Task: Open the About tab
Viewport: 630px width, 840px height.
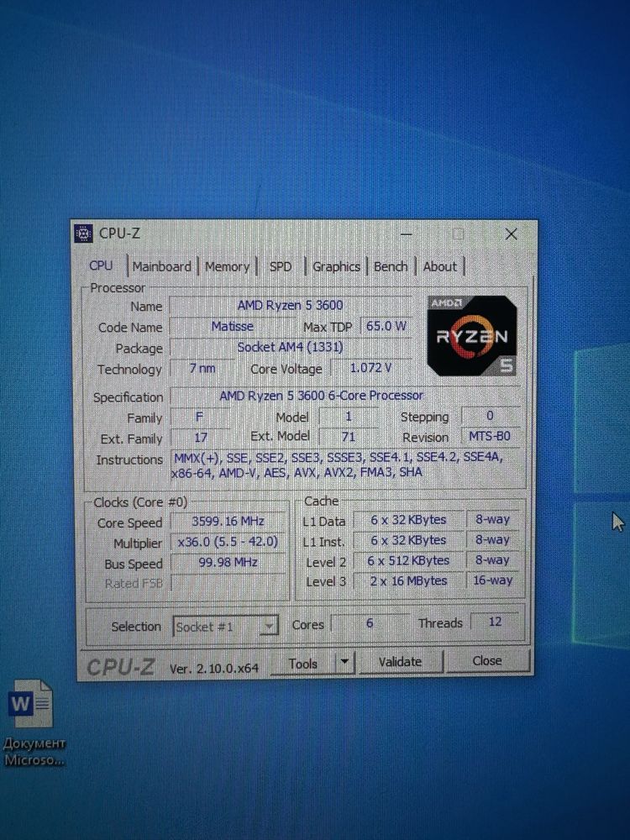Action: [x=440, y=266]
